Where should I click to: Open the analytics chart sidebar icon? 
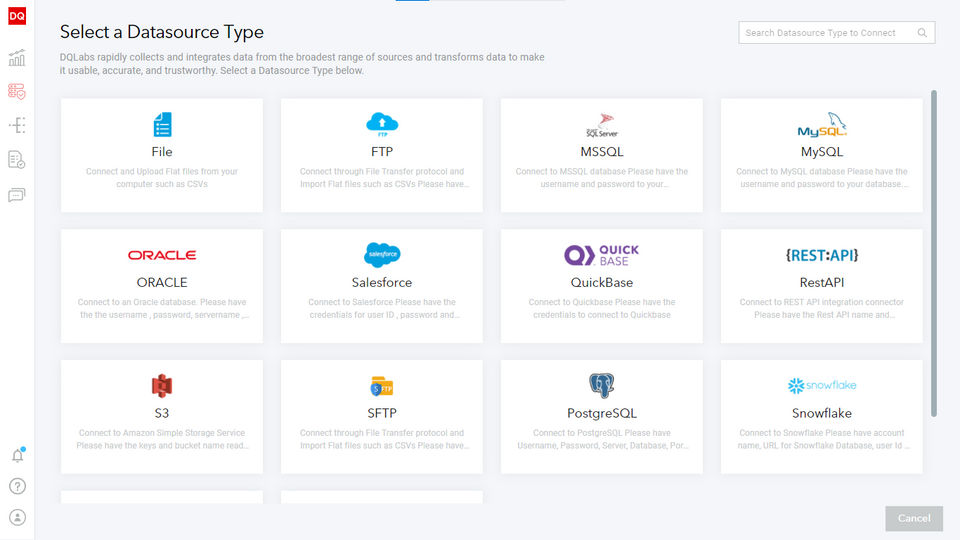[17, 58]
